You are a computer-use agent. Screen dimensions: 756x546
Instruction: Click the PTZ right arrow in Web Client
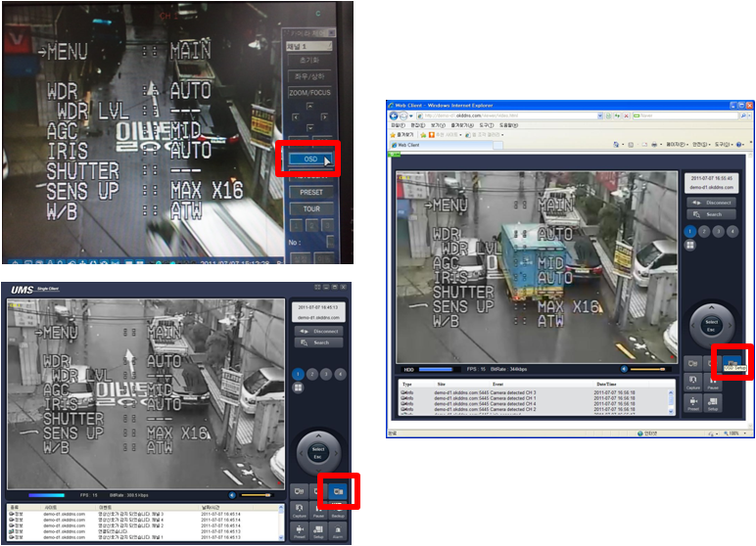click(729, 326)
